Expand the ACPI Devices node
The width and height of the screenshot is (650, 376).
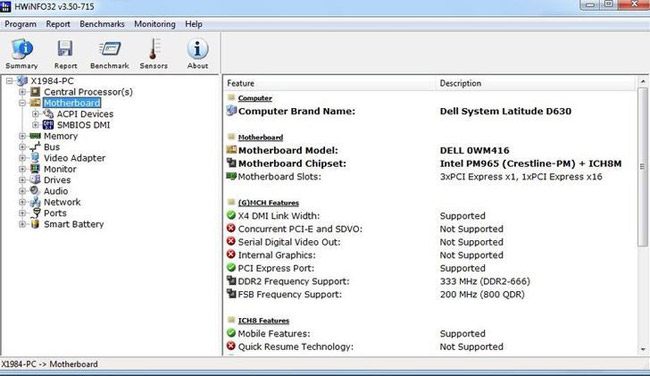[x=35, y=114]
